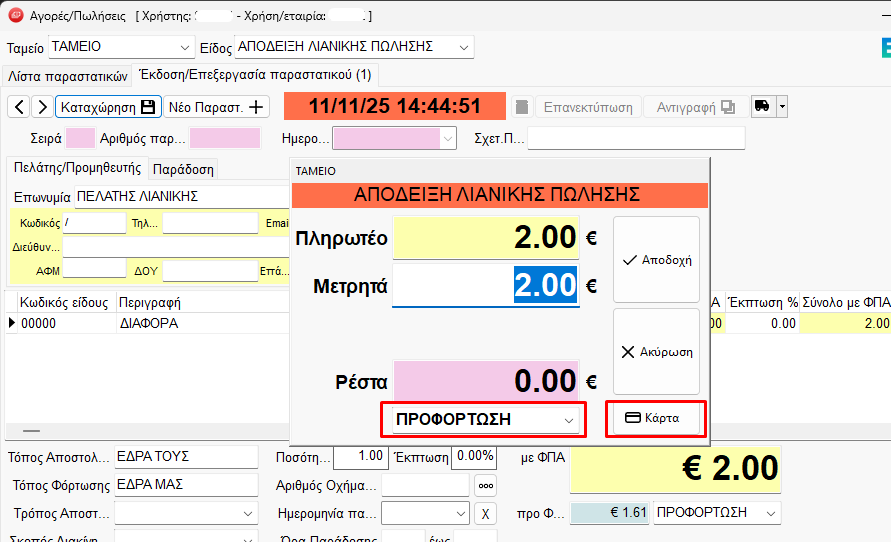Pay by card using Κάρτα button
This screenshot has height=542, width=891.
tap(656, 419)
